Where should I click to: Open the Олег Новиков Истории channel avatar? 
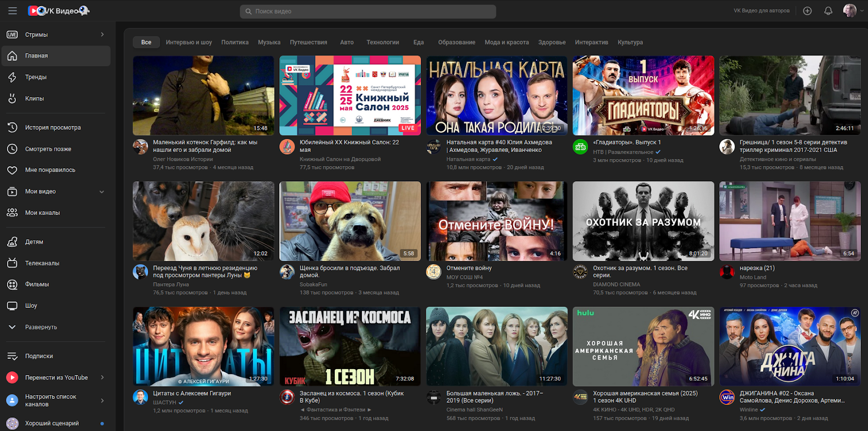coord(141,147)
